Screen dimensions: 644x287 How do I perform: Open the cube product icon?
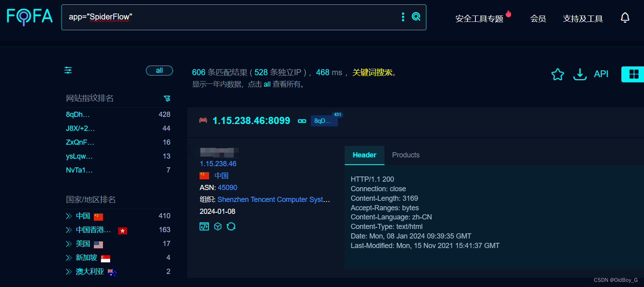(x=217, y=227)
